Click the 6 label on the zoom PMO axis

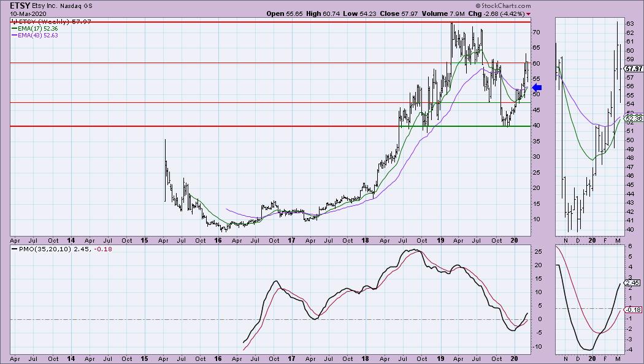[x=630, y=246]
